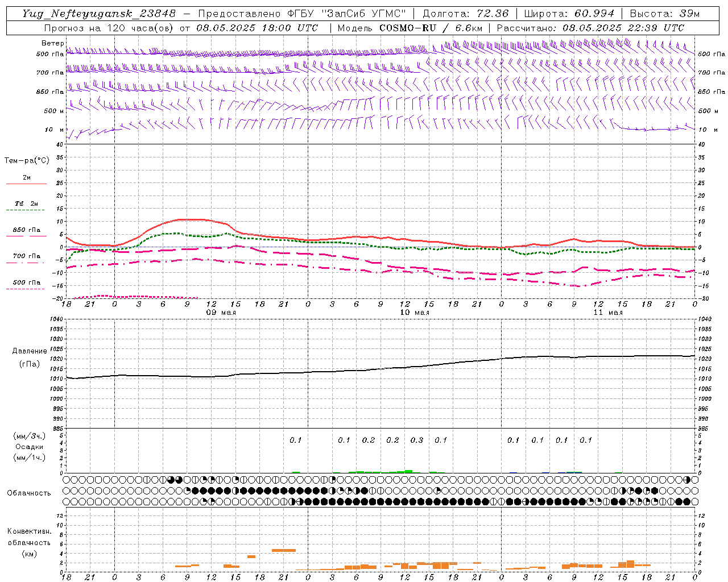Click the Долгота: 72.36 header field
This screenshot has width=728, height=582.
tap(465, 14)
